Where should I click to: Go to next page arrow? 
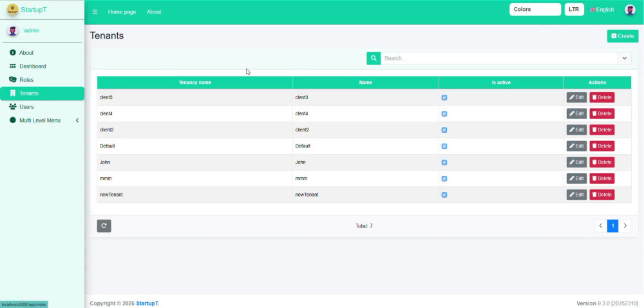click(625, 226)
